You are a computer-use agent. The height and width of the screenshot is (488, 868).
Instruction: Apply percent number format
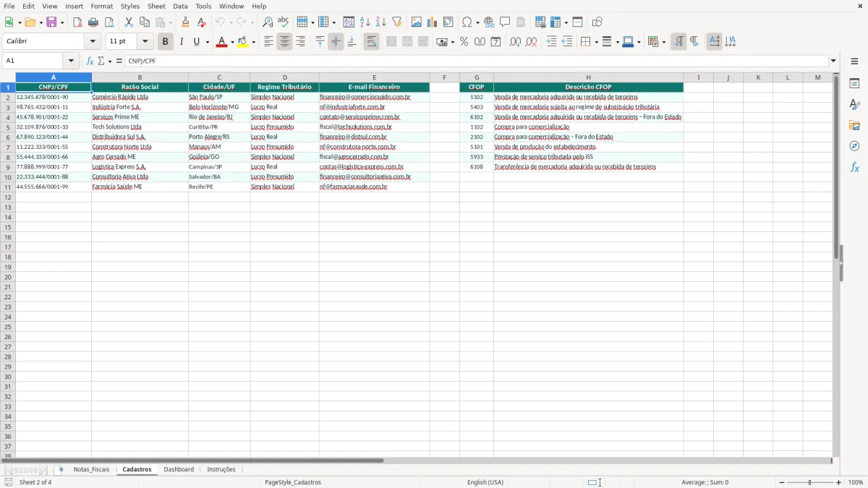coord(464,41)
